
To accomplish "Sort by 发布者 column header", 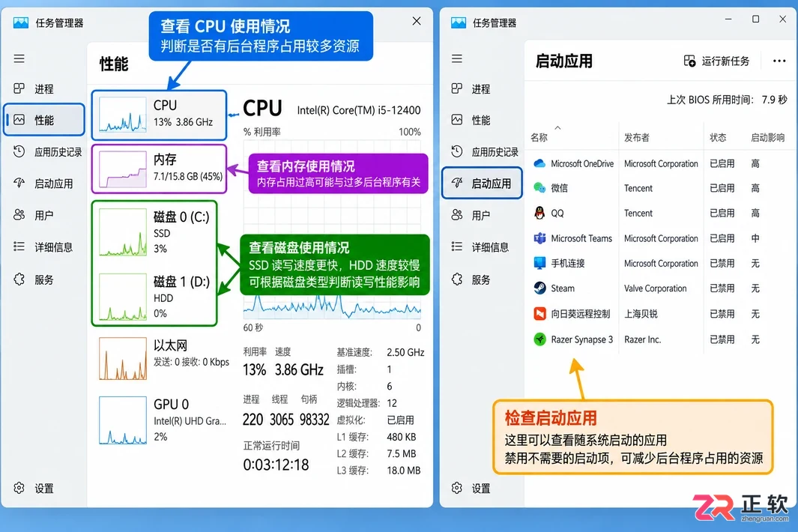I will click(637, 137).
